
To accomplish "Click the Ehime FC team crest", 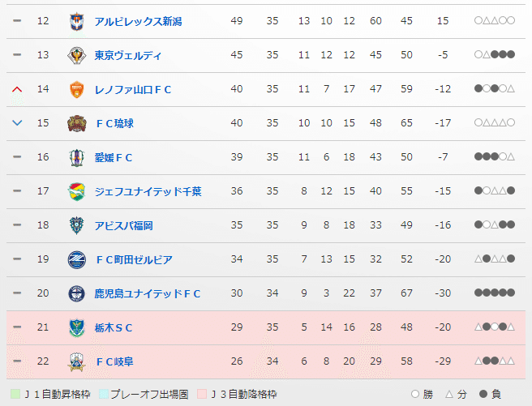I will [76, 157].
